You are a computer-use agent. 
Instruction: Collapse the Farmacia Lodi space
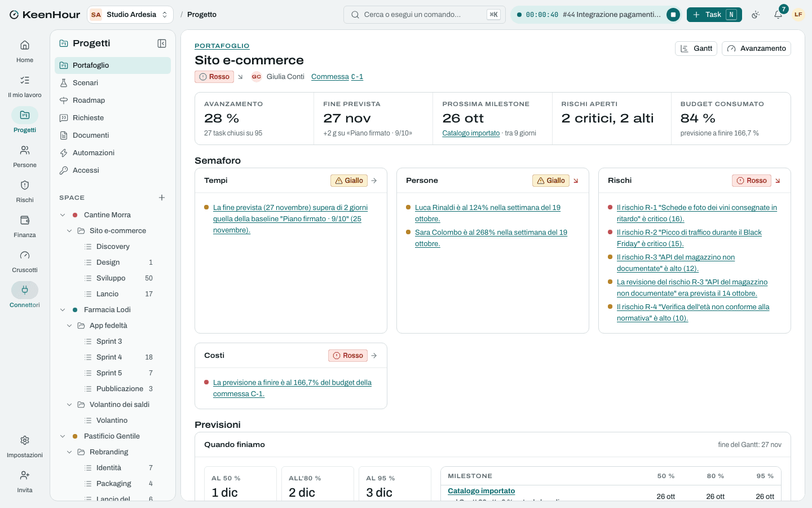[63, 310]
